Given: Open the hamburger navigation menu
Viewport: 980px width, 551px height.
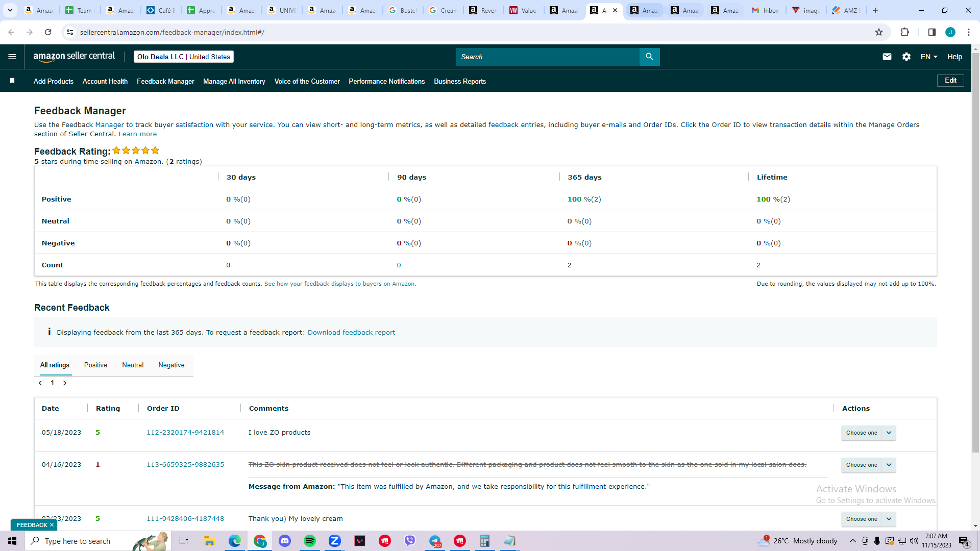Looking at the screenshot, I should (x=12, y=57).
